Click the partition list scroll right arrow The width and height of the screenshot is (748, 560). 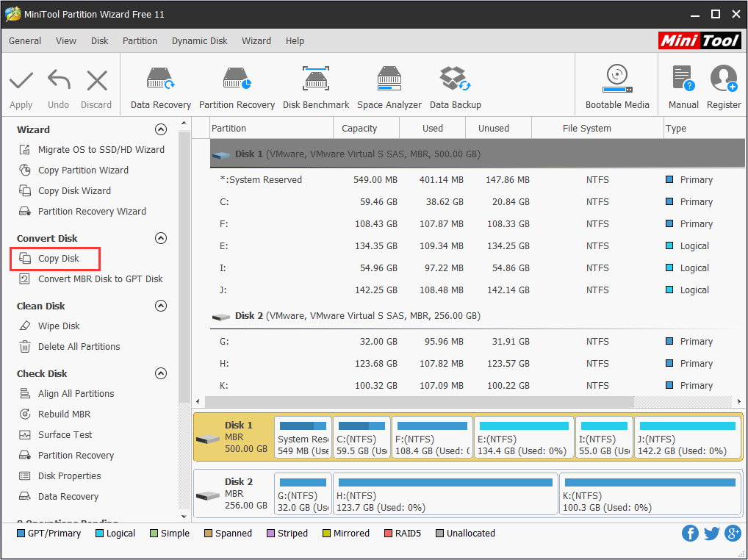[739, 402]
